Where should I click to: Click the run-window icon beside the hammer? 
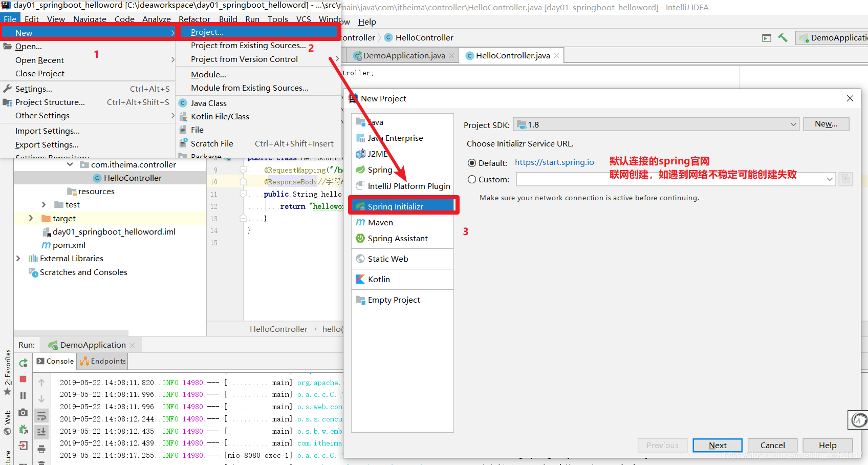[767, 38]
